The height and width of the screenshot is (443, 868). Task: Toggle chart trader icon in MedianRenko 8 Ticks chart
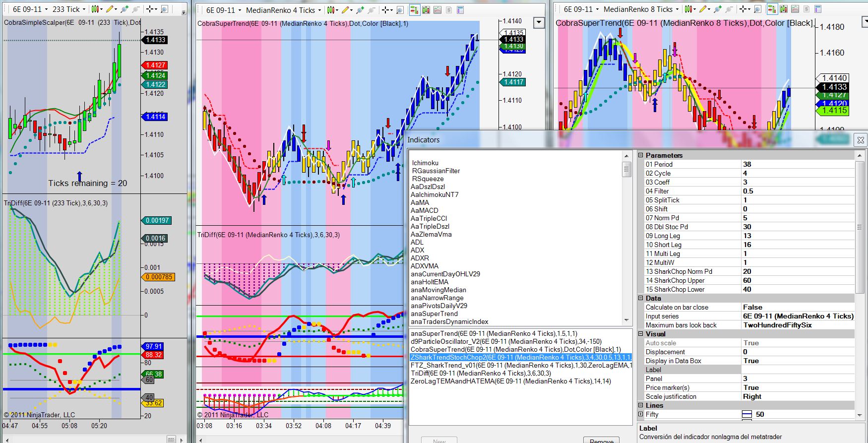coord(772,9)
